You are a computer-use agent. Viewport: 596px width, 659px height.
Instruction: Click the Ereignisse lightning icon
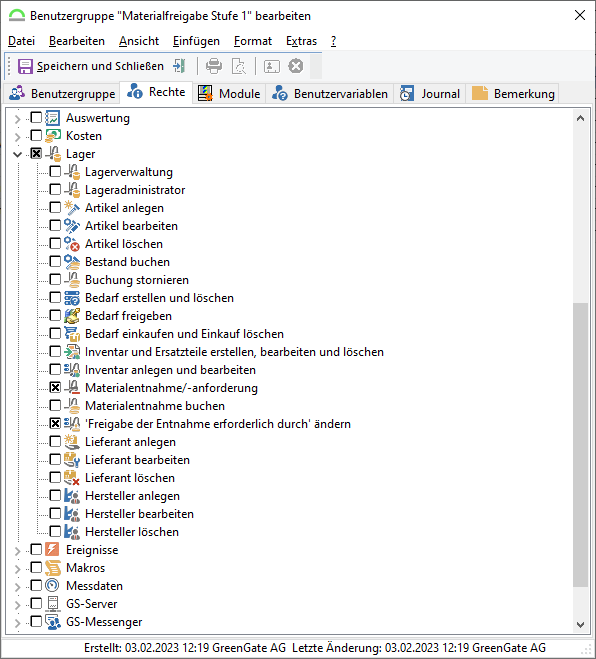coord(53,550)
